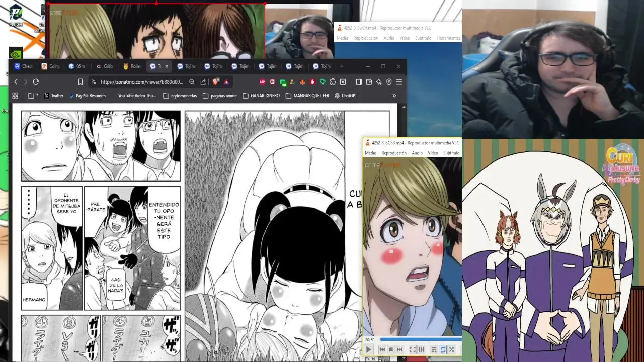Open Reproducción menu in 4252_8 VLC window

pyautogui.click(x=394, y=153)
